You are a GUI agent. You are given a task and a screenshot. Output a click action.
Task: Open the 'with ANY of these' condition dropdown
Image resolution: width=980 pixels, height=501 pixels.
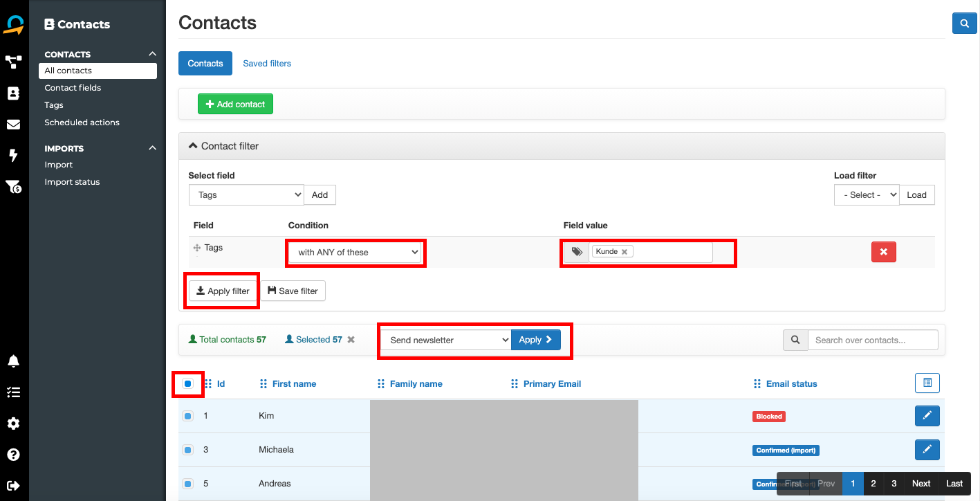[x=357, y=253]
